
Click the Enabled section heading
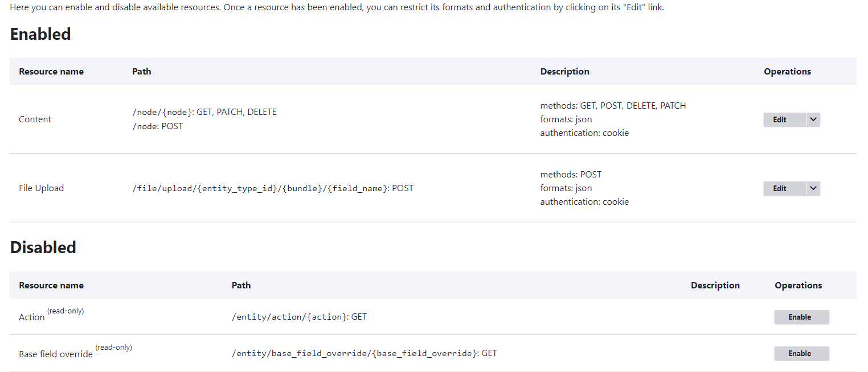point(40,34)
